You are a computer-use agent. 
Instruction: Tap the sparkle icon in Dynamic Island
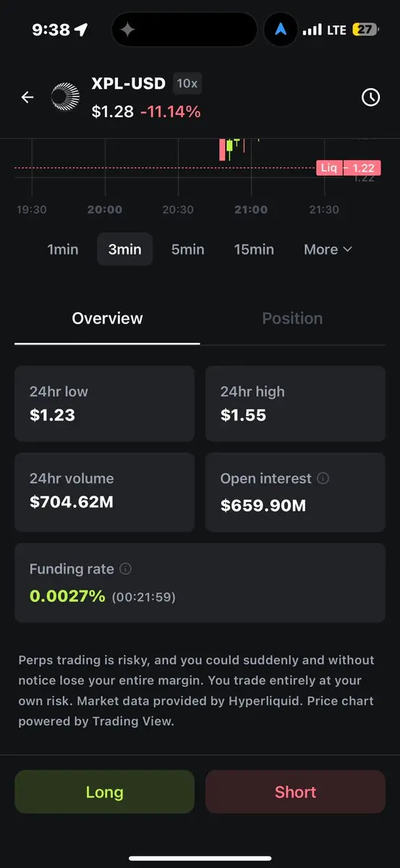point(127,30)
